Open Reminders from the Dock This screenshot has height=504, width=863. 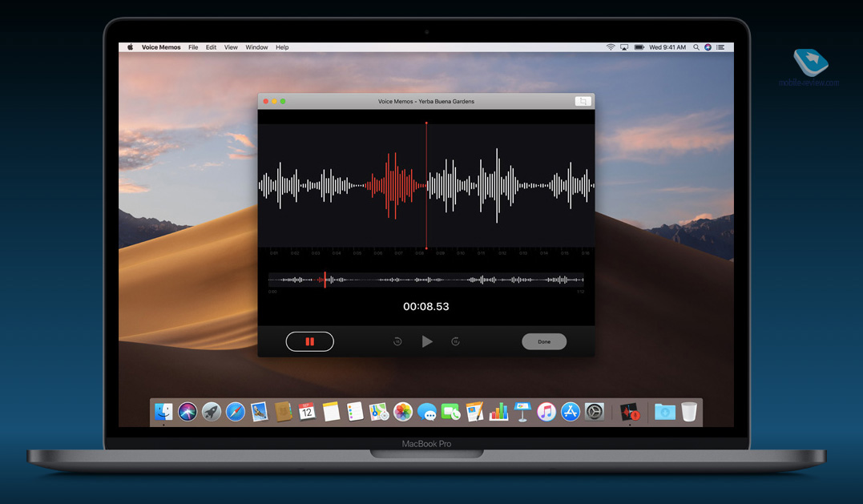coord(355,412)
